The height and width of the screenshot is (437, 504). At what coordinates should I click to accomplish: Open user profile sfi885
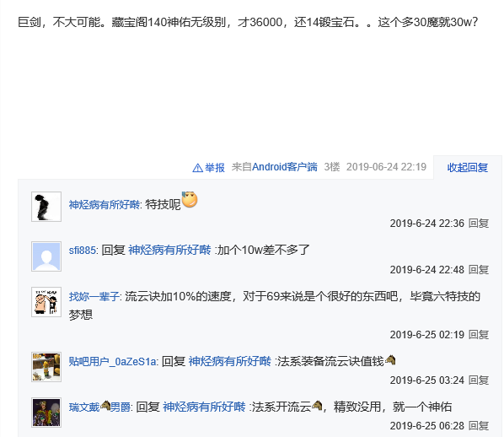tap(83, 250)
